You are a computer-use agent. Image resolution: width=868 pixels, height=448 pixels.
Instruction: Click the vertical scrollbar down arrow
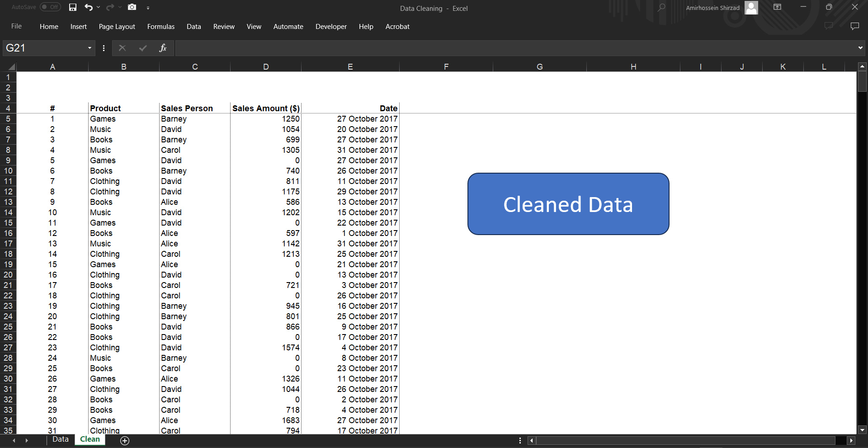point(862,430)
